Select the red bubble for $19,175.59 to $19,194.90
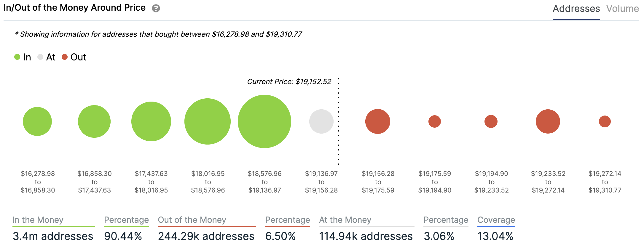Image resolution: width=644 pixels, height=250 pixels. (435, 121)
